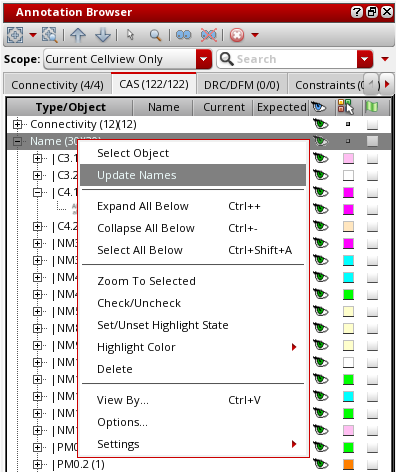Switch to DRC/DFM (0/0) tab
The height and width of the screenshot is (472, 396).
point(242,85)
